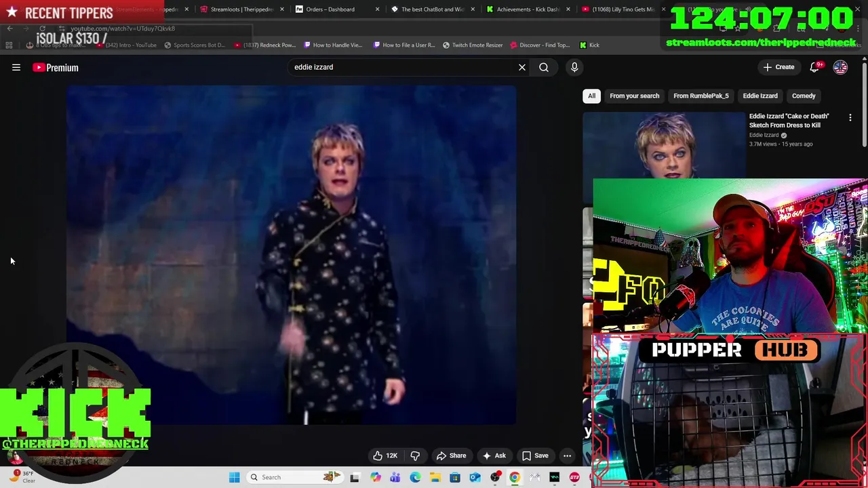Open How to Handle Vie... bookmark

tap(333, 45)
